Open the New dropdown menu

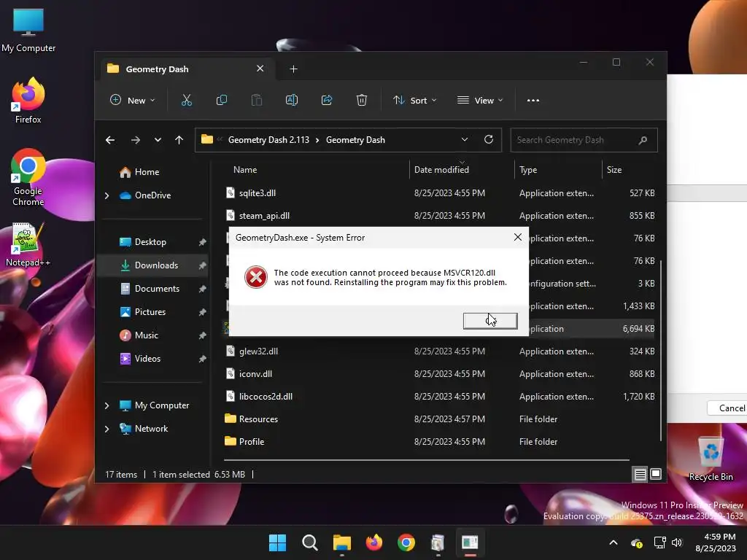pyautogui.click(x=133, y=101)
